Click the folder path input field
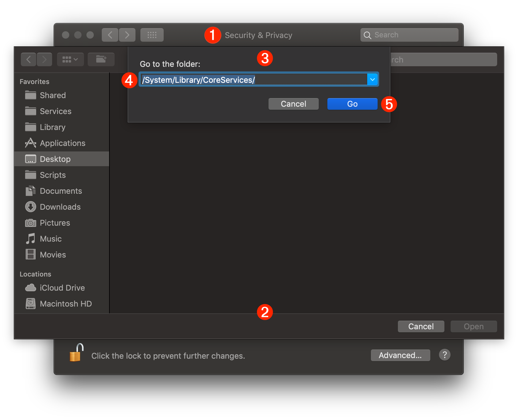The image size is (518, 420). click(254, 79)
